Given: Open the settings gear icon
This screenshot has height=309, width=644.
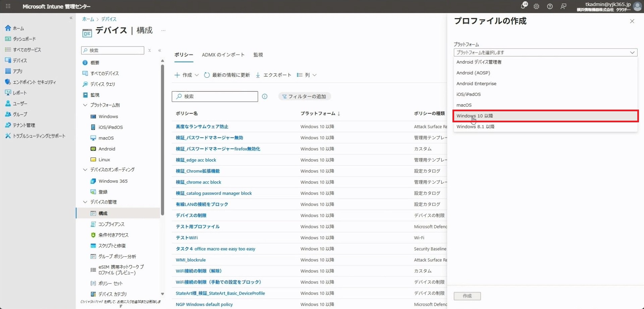Looking at the screenshot, I should click(536, 6).
